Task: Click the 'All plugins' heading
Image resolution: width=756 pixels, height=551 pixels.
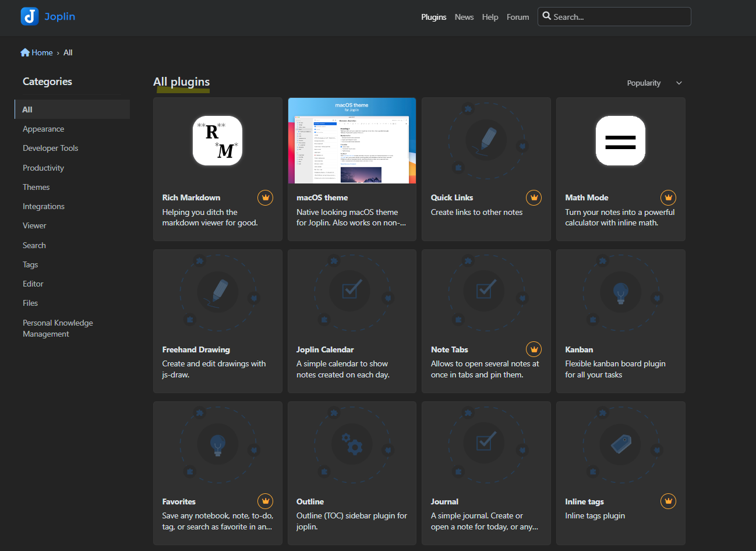Action: pyautogui.click(x=181, y=82)
